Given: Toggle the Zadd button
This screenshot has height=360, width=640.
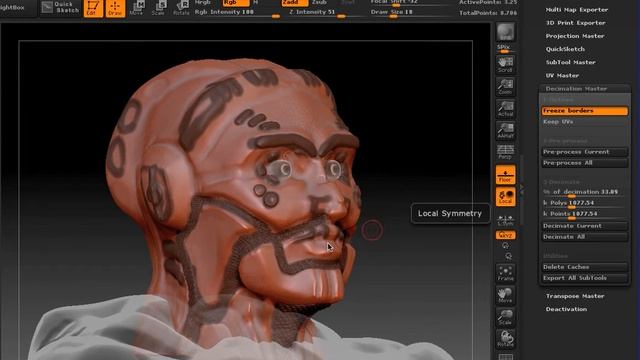Looking at the screenshot, I should point(295,2).
